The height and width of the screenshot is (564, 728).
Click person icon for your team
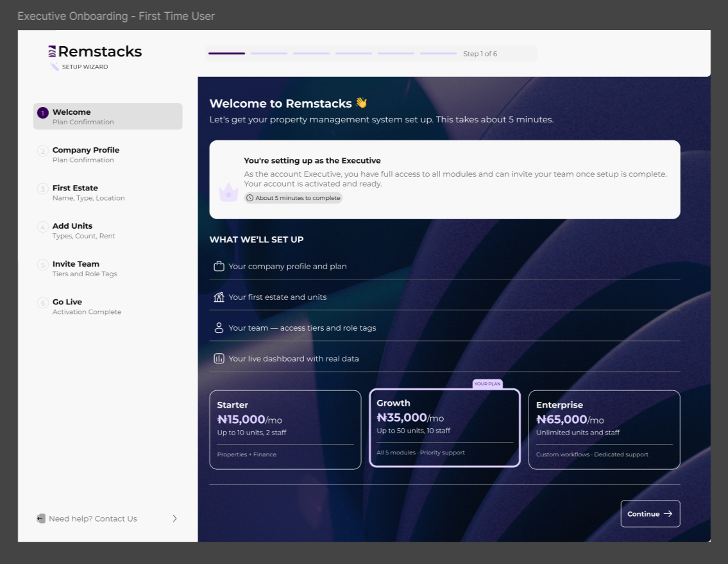point(219,328)
